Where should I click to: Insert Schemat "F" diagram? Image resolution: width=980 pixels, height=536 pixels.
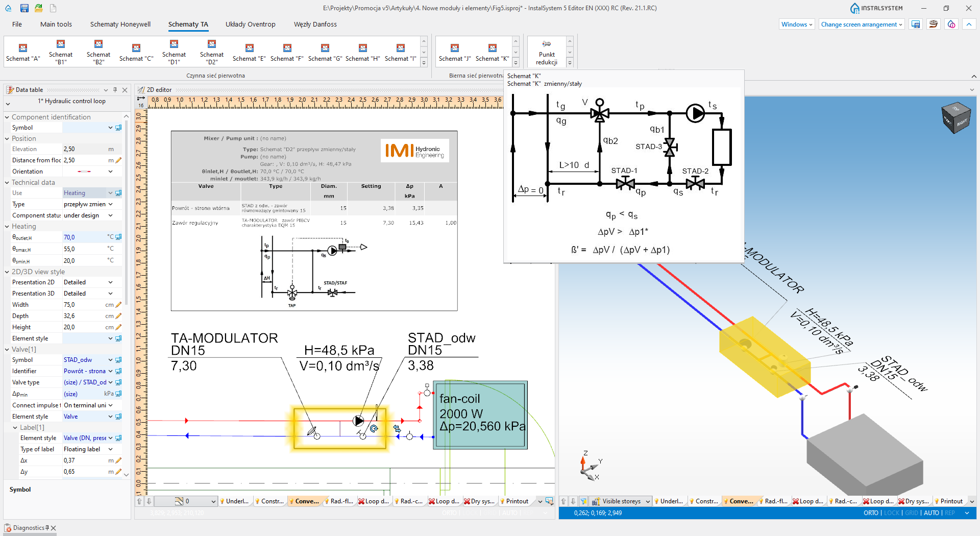click(287, 53)
